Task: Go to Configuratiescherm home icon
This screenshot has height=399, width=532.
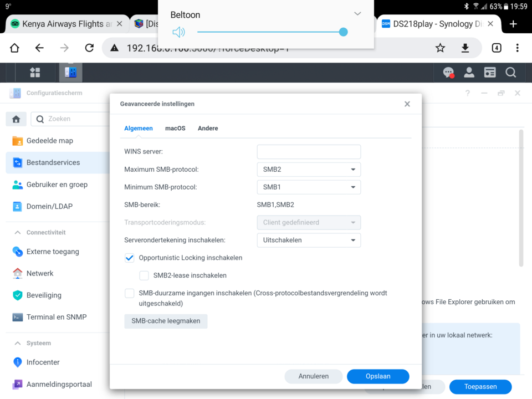Action: (x=16, y=119)
